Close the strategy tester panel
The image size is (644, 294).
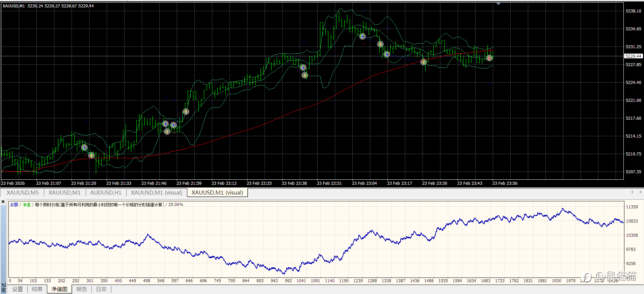point(3,202)
